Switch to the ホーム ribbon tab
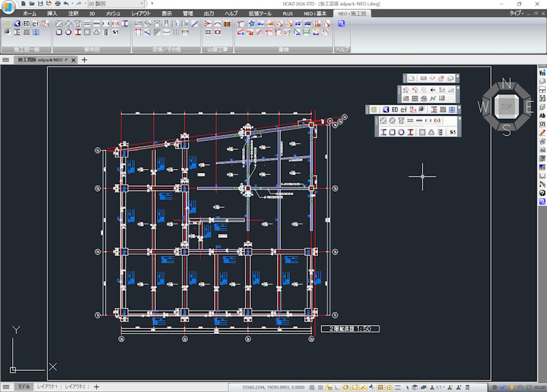Screen dimensions: 547x392 coord(29,13)
